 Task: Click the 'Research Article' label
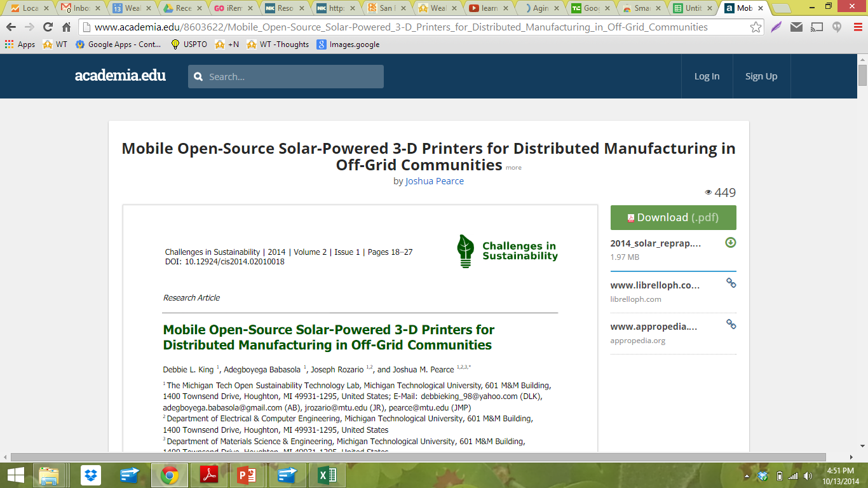pos(191,297)
